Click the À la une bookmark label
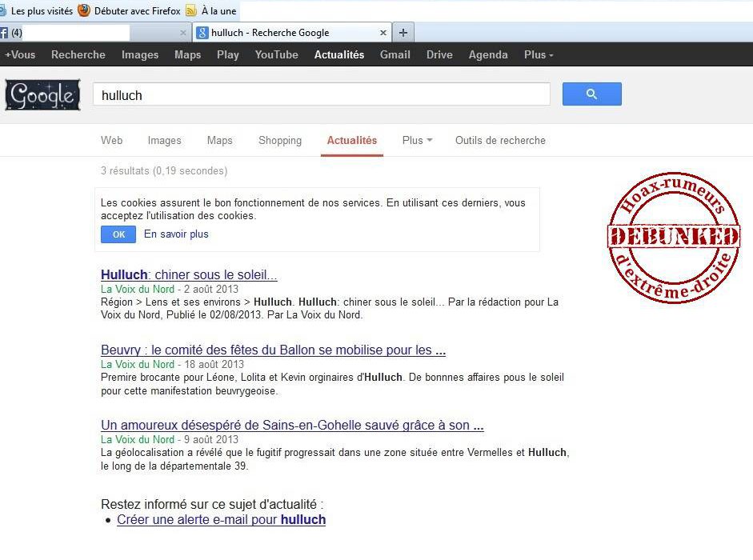This screenshot has height=560, width=753. [219, 10]
